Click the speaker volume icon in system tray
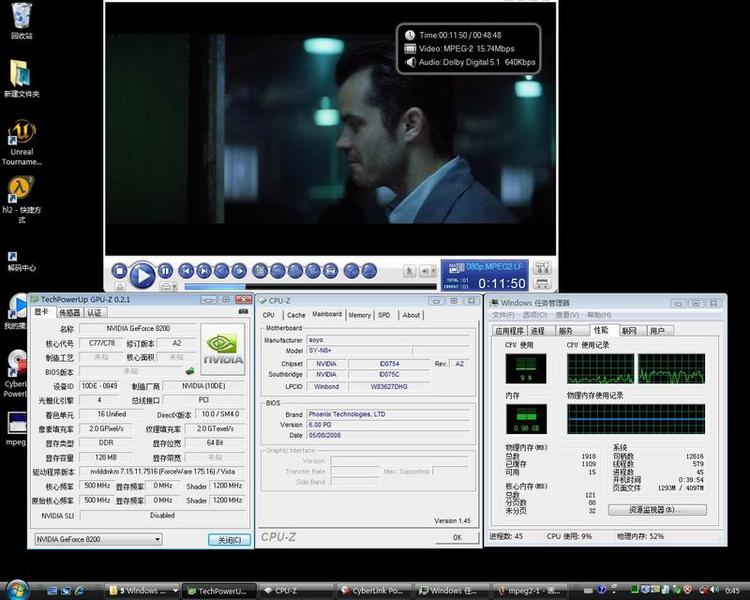Image resolution: width=750 pixels, height=600 pixels. [x=715, y=590]
